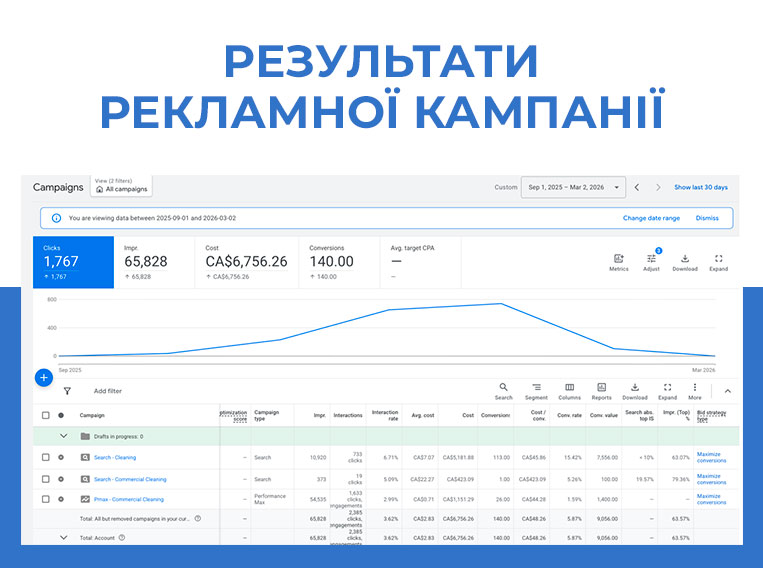This screenshot has height=568, width=763.
Task: Open the Search - Commercial Cleaning campaign
Action: click(x=130, y=479)
